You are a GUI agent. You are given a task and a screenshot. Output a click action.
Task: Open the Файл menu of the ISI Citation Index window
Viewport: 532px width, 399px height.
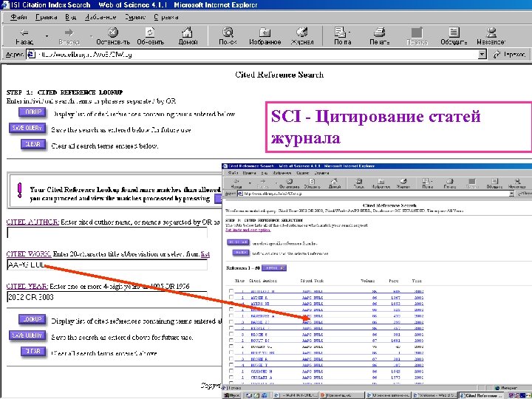18,17
